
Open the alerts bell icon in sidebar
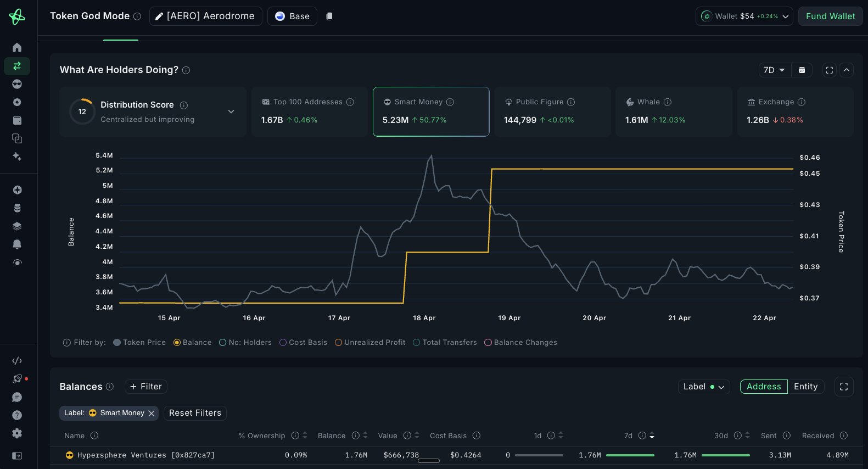click(x=17, y=244)
